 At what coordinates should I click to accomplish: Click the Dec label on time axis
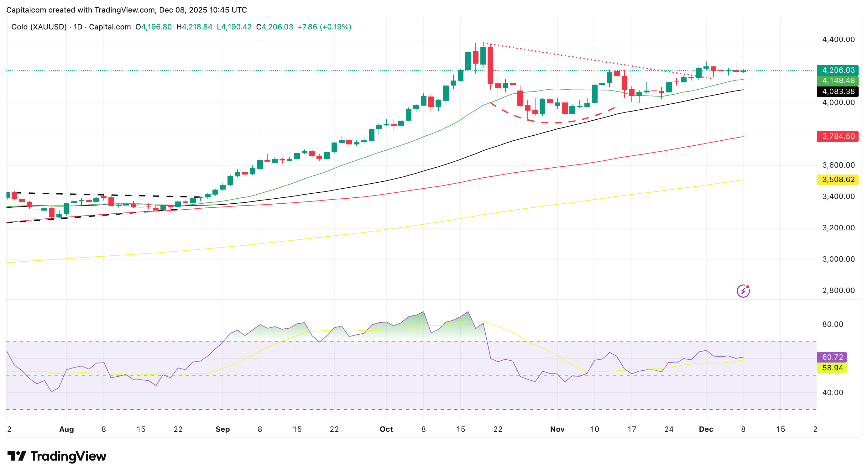tap(706, 429)
